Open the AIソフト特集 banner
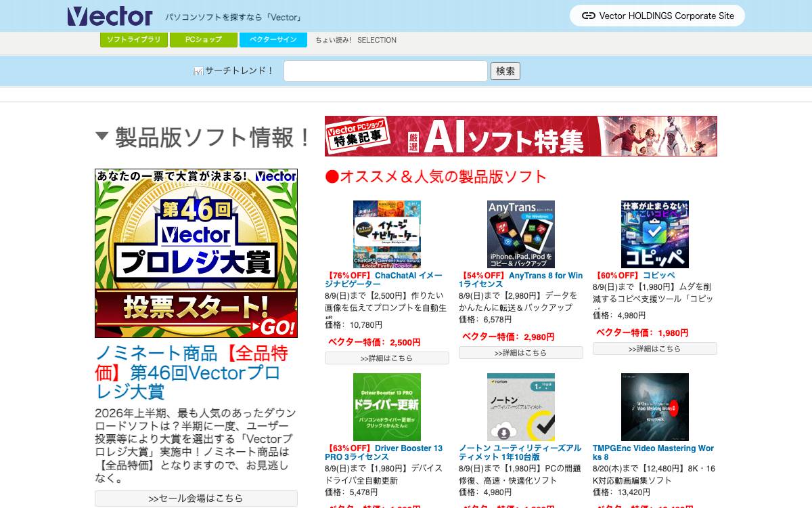Image resolution: width=812 pixels, height=508 pixels. click(521, 136)
